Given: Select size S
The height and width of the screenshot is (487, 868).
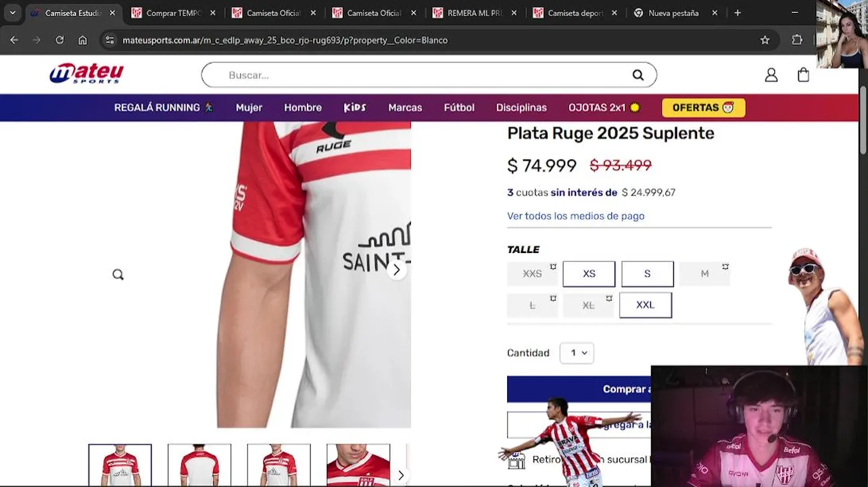Looking at the screenshot, I should (x=647, y=274).
